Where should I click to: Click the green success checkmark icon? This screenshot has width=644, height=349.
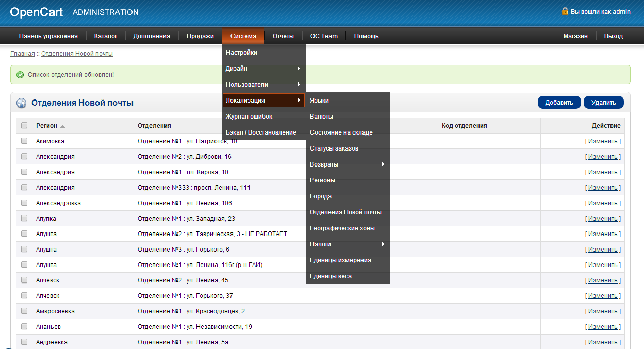point(20,75)
